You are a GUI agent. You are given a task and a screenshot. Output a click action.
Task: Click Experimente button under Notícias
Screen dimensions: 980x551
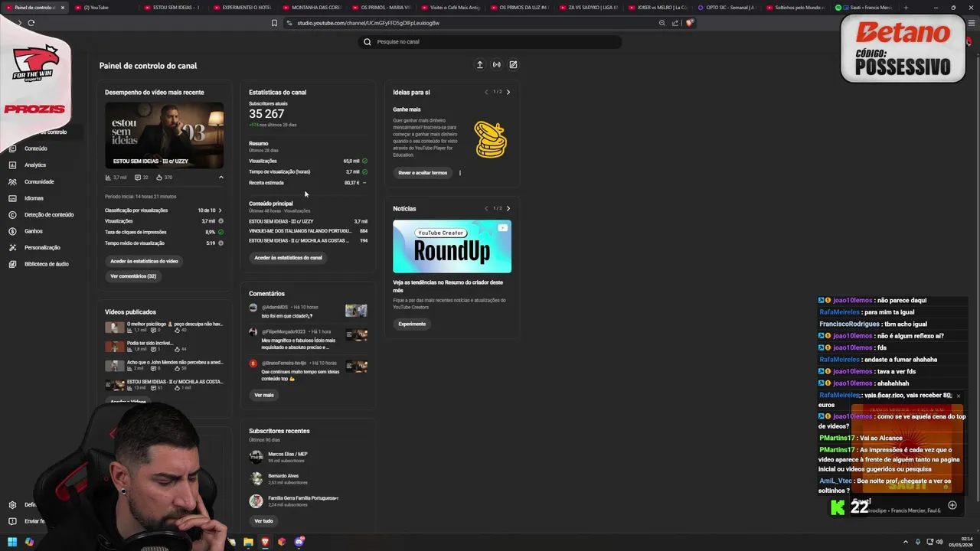click(412, 324)
